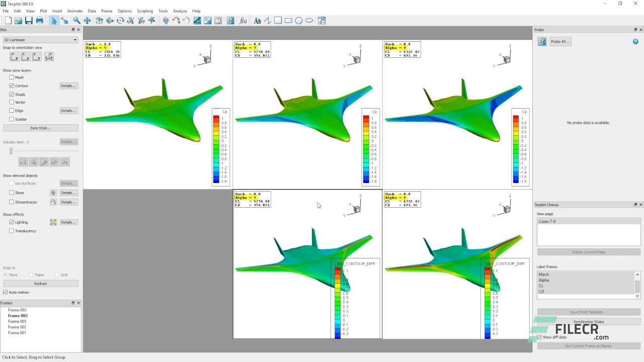
Task: Open the Scripting menu
Action: (x=144, y=11)
